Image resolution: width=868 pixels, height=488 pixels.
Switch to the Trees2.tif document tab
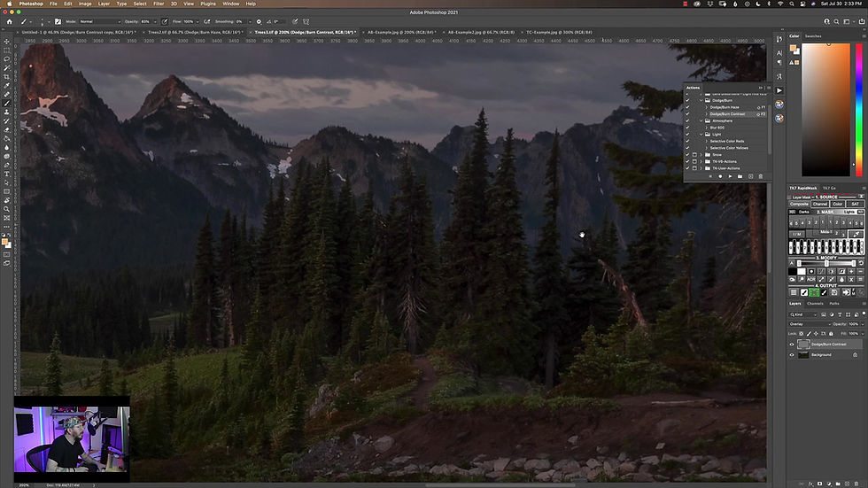[x=194, y=32]
